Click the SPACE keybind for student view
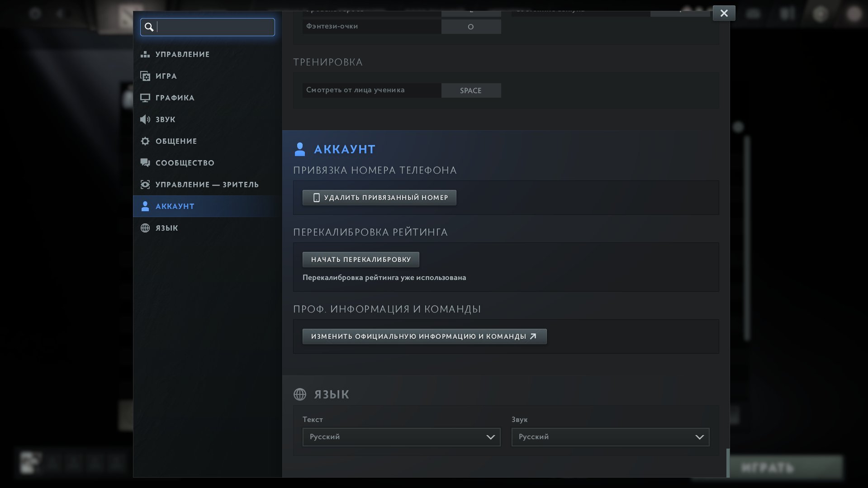The width and height of the screenshot is (868, 488). (x=471, y=90)
